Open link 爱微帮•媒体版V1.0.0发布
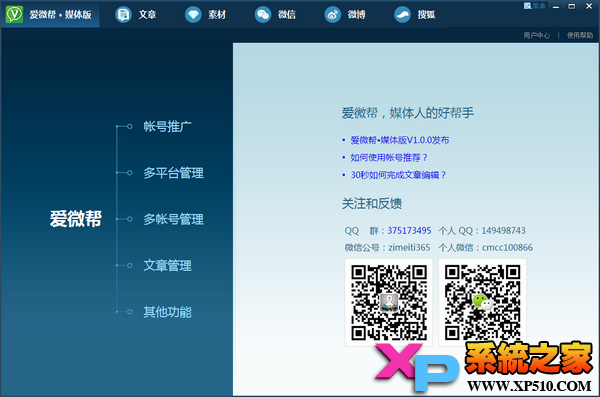 coord(400,140)
